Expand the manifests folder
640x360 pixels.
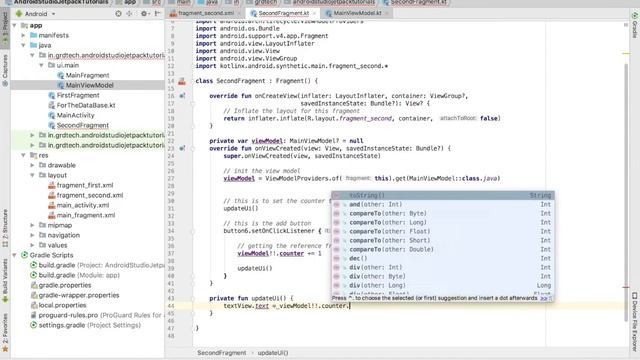click(24, 36)
